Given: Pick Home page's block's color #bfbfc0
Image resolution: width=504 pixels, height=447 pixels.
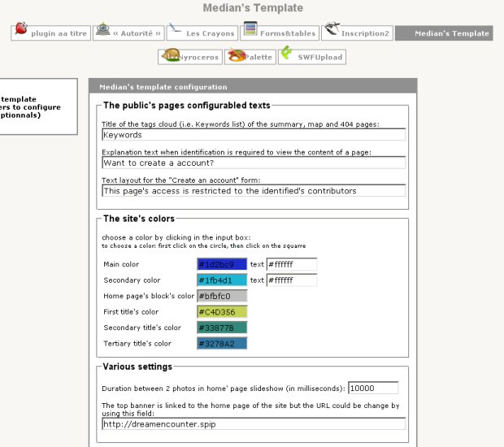Looking at the screenshot, I should (222, 296).
